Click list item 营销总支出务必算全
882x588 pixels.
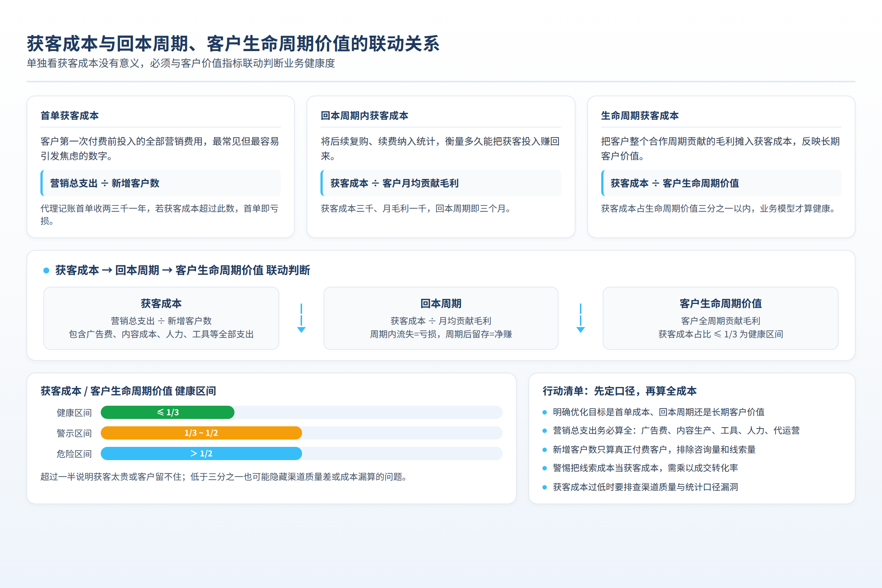pos(676,430)
